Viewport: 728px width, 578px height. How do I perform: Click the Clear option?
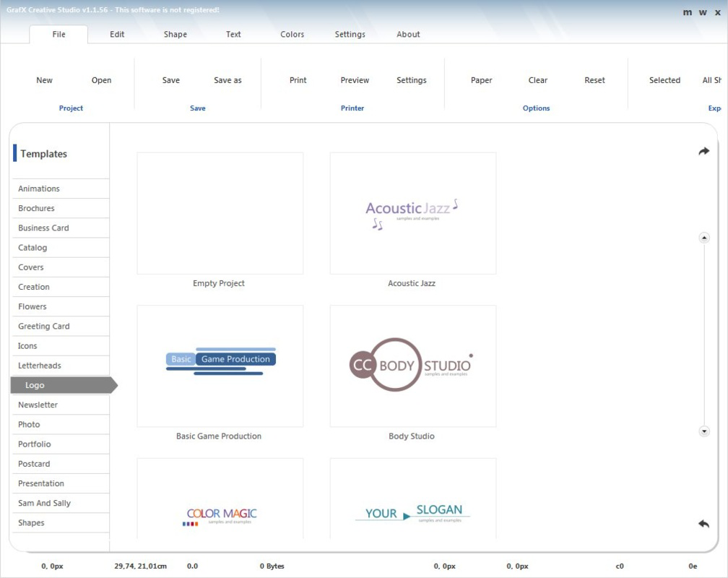coord(537,80)
